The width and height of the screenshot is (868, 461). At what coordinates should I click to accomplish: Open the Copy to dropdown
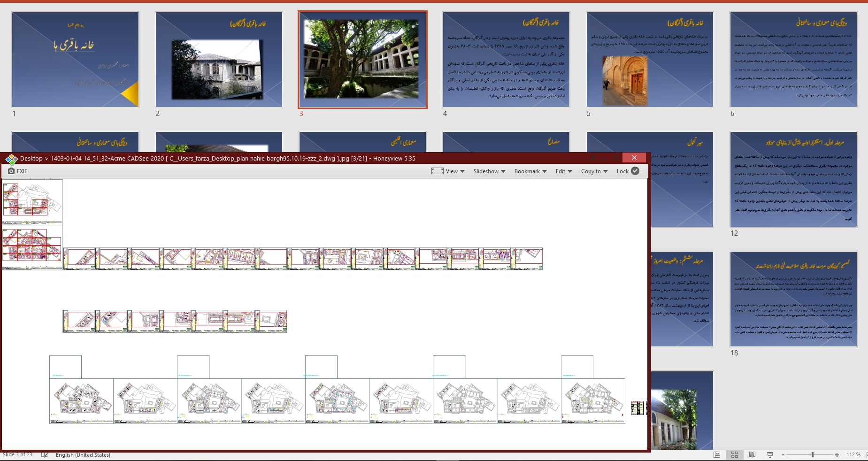[x=594, y=171]
